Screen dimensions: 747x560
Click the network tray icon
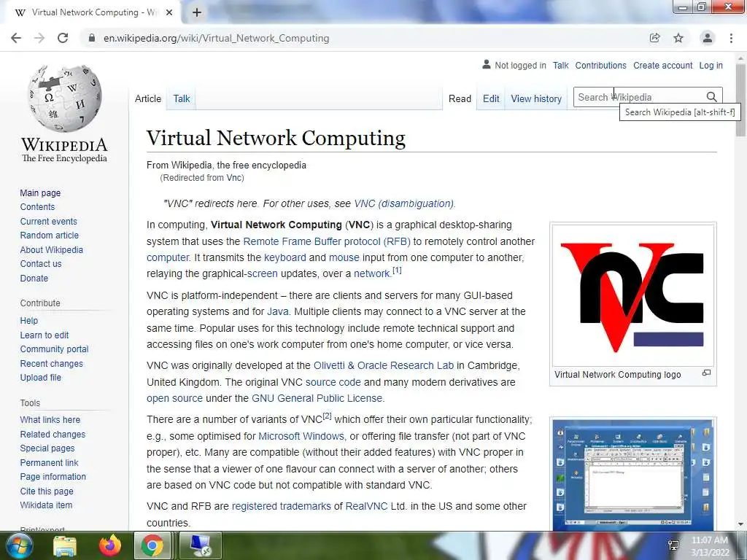[673, 545]
